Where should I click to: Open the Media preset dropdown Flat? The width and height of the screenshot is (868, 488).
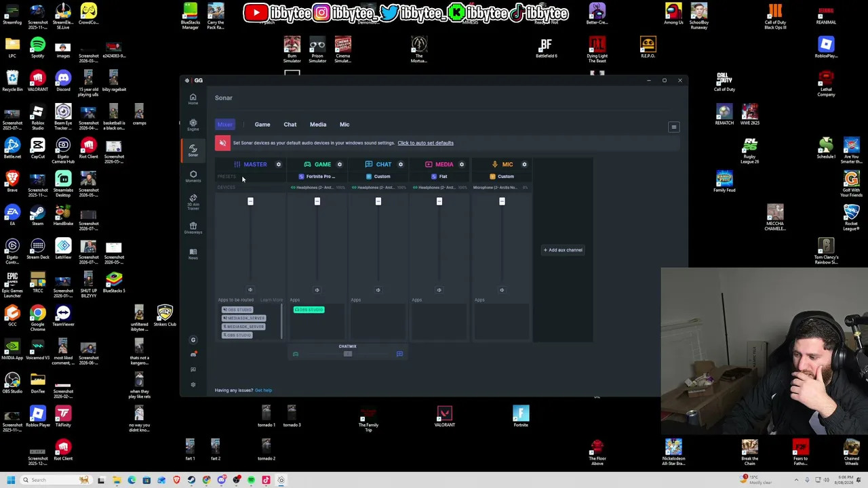pos(439,176)
